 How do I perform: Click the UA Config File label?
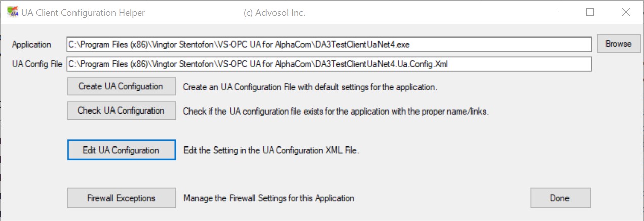(37, 64)
